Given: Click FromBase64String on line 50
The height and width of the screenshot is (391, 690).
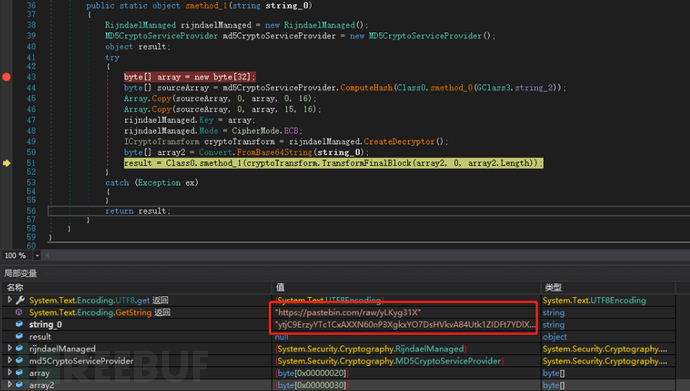Looking at the screenshot, I should point(274,153).
